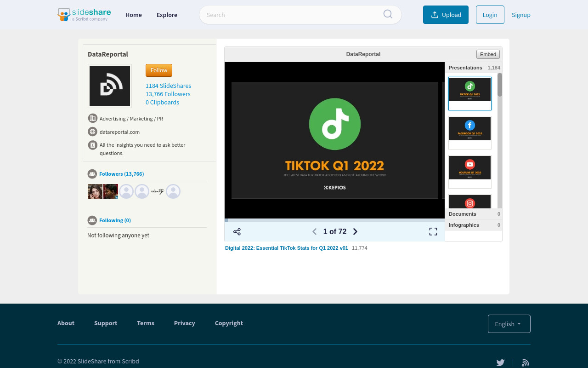This screenshot has width=588, height=368.
Task: Click the 11,774 view count
Action: click(x=360, y=248)
